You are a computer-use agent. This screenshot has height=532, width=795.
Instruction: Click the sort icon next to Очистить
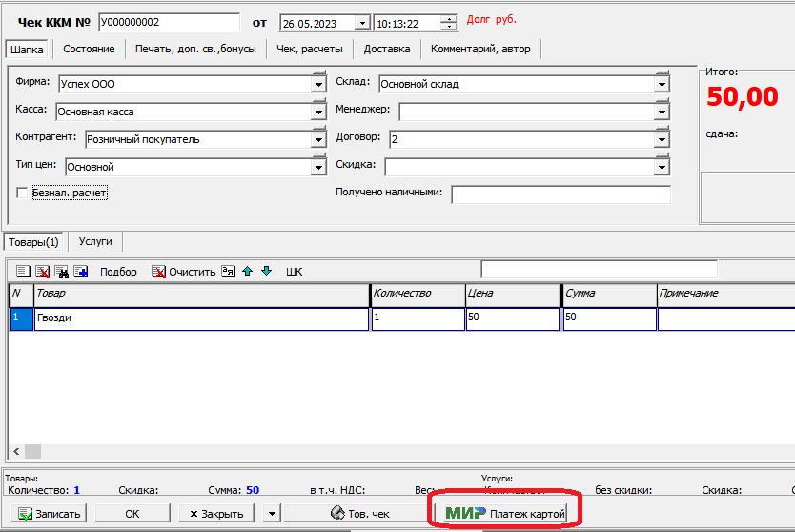click(x=228, y=271)
